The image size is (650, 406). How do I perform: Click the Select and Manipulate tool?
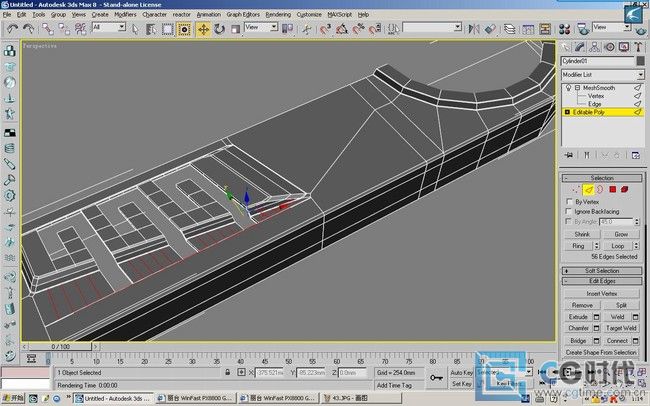(306, 29)
